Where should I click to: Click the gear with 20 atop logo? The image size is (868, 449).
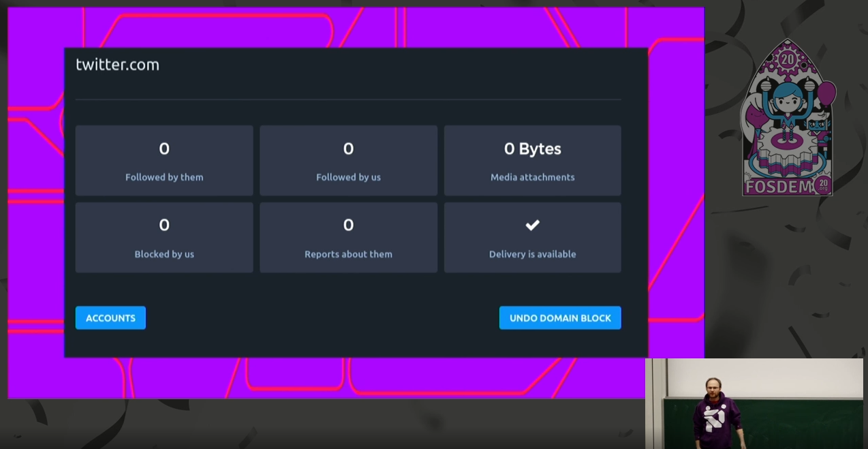pyautogui.click(x=788, y=61)
